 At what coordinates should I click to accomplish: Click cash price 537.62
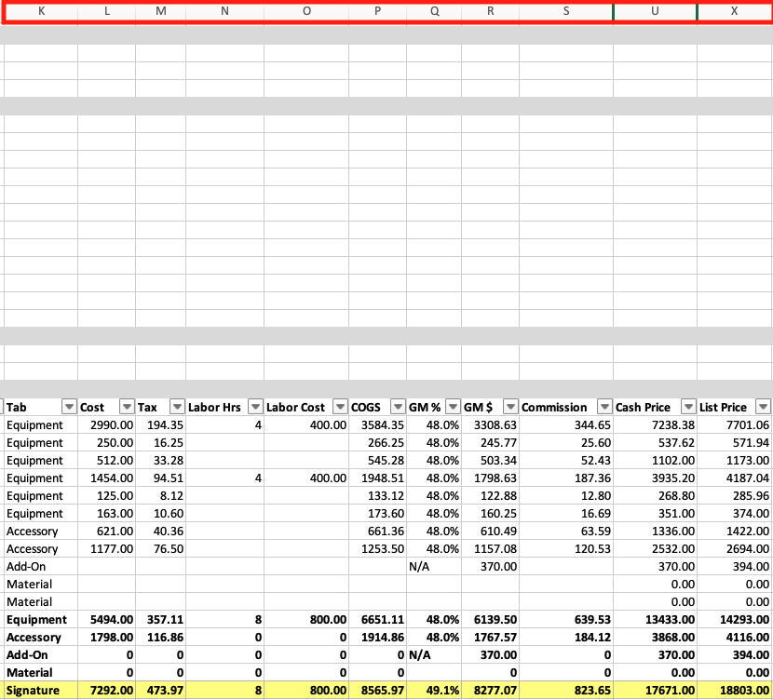click(676, 443)
